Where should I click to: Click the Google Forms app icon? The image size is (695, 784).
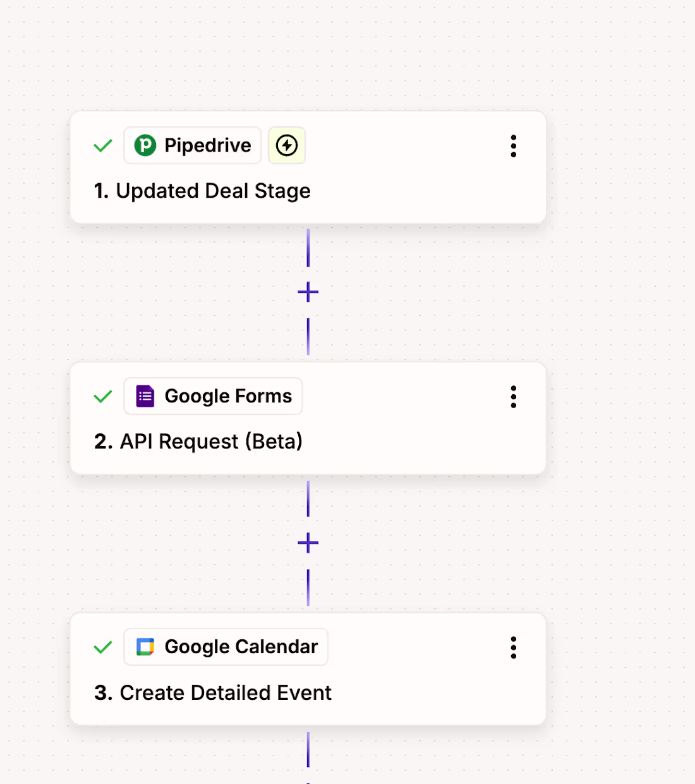click(145, 396)
